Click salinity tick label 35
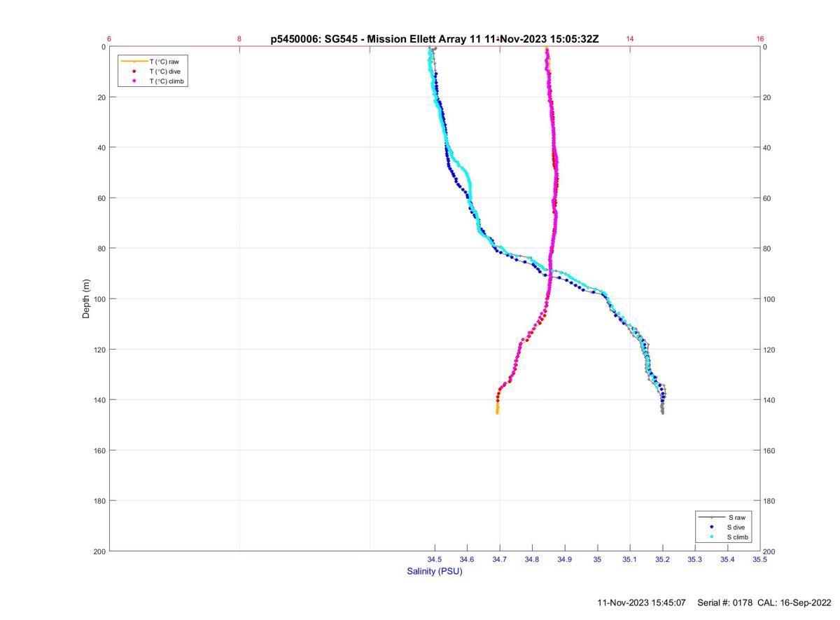The height and width of the screenshot is (620, 840). point(597,559)
